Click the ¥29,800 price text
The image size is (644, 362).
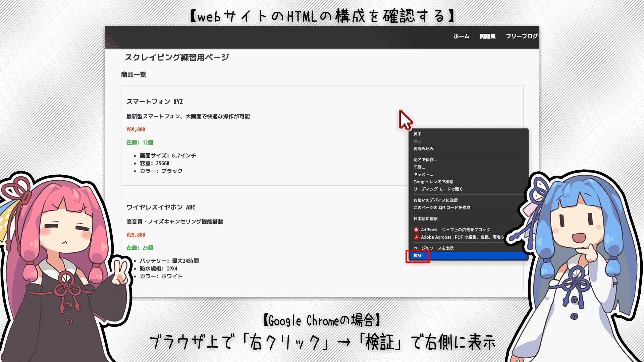136,235
